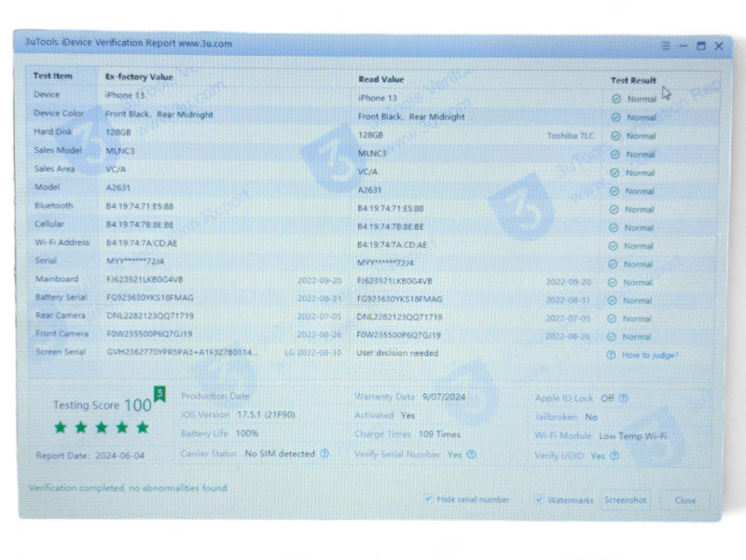746x560 pixels.
Task: Click the help icon next to Verify UDID
Action: click(x=615, y=456)
